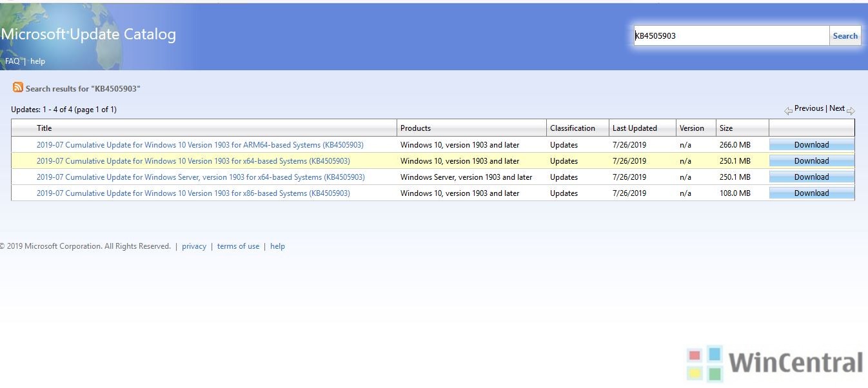Download the Windows 10 x64-based update
Viewport: 868px width, 388px height.
pos(811,161)
